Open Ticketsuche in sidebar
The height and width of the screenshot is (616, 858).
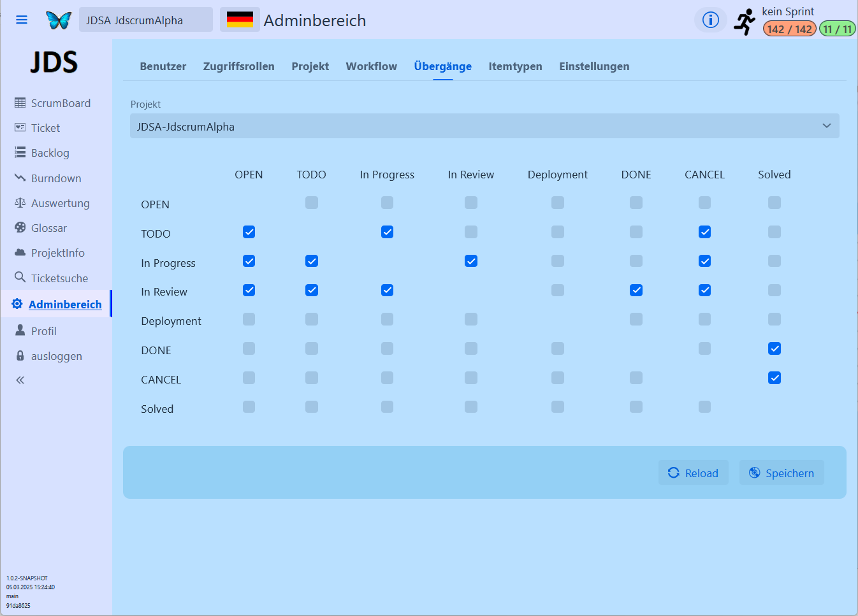(x=60, y=278)
